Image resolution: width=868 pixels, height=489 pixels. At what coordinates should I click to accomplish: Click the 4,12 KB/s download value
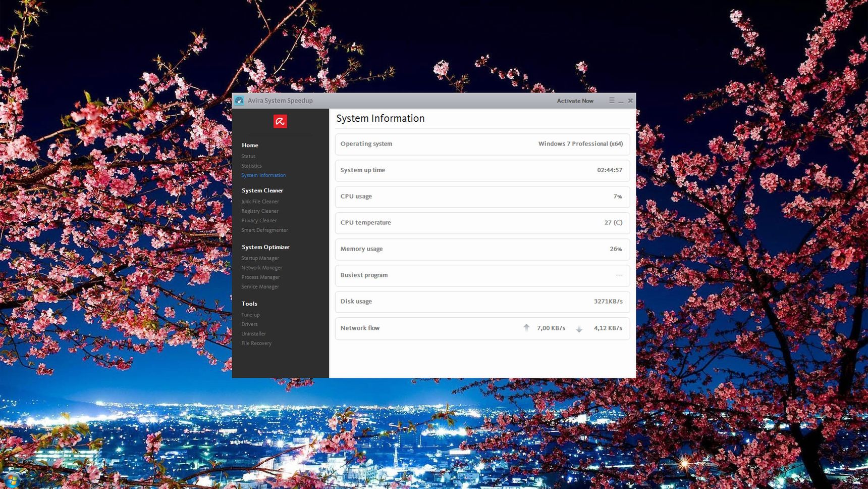tap(608, 328)
